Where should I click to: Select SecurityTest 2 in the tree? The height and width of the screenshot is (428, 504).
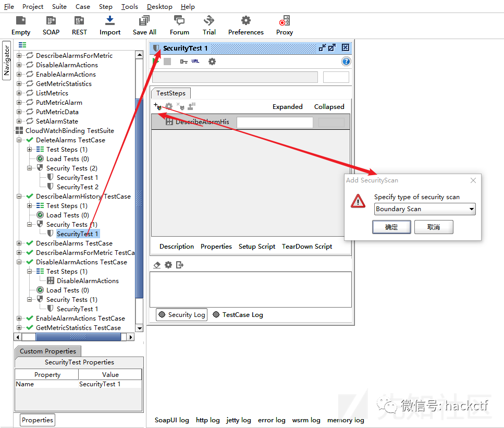click(78, 187)
